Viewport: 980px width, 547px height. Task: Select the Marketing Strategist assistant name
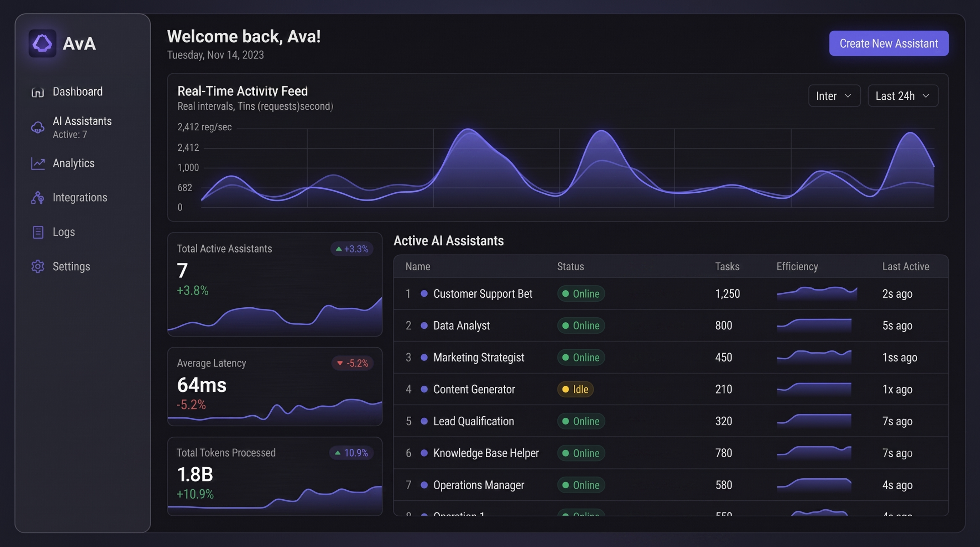click(479, 358)
